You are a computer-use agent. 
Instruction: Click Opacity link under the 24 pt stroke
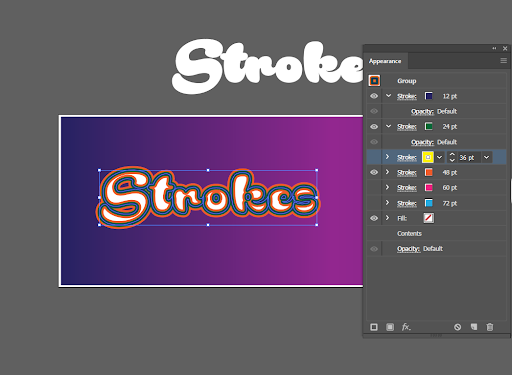pos(422,142)
